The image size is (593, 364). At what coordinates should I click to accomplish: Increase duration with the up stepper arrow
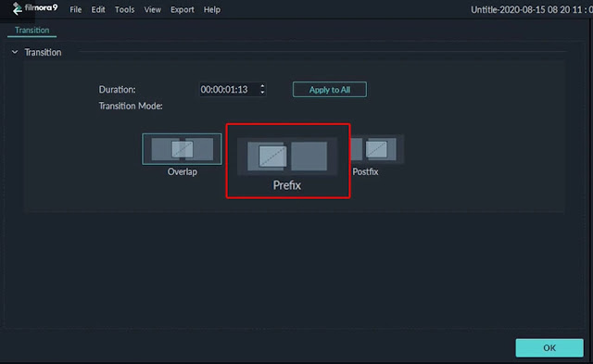pos(262,86)
